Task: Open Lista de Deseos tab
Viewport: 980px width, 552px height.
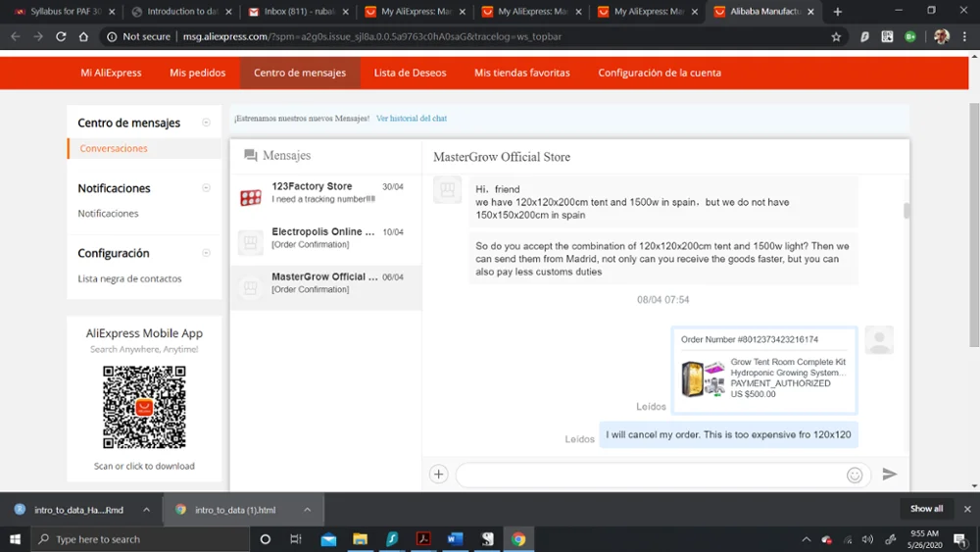Action: (410, 73)
